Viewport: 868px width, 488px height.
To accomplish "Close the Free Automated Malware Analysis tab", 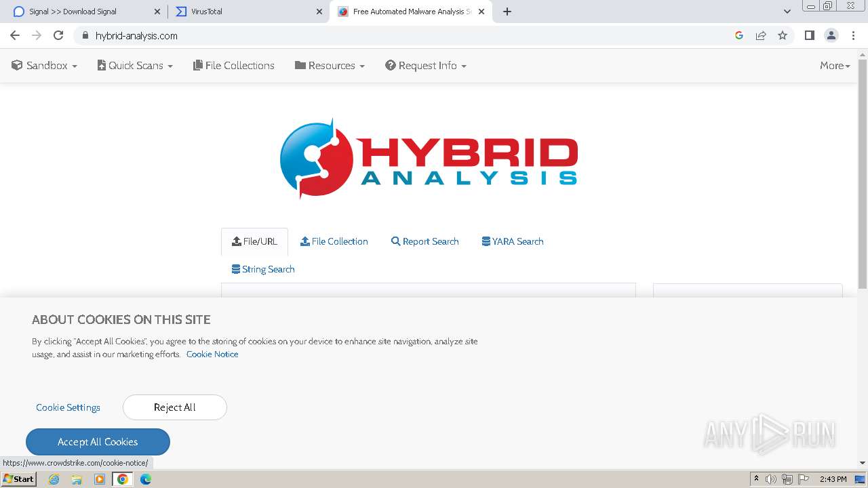I will point(481,12).
